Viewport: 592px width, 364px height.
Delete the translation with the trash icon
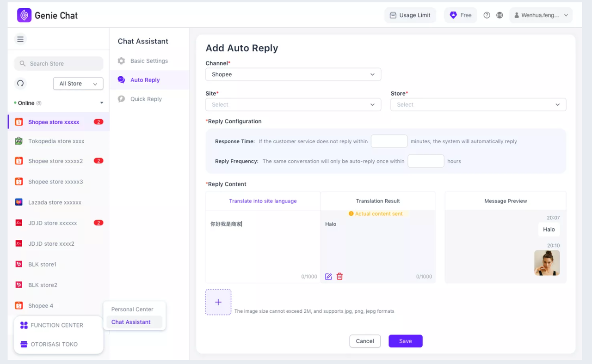(339, 277)
